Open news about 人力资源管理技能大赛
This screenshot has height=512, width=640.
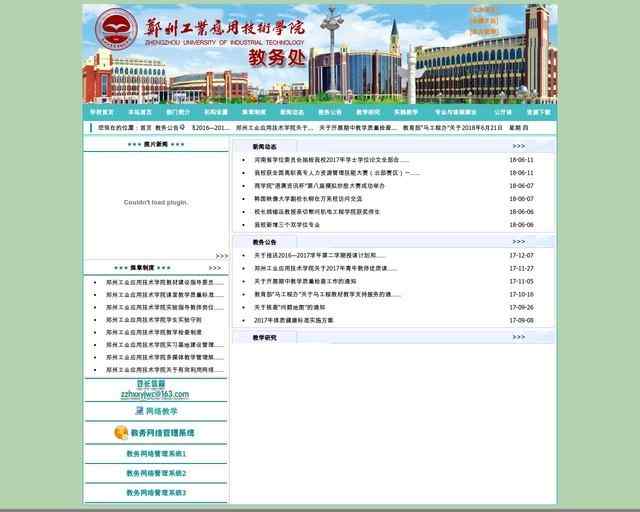337,173
